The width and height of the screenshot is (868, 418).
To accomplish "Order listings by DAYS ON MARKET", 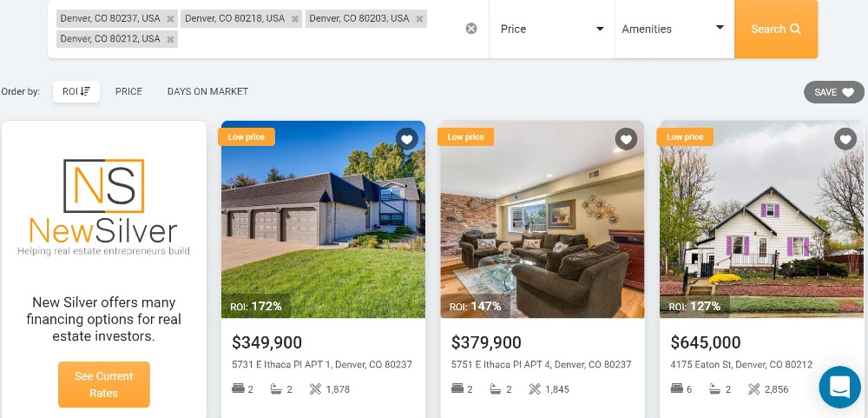I will [x=207, y=91].
